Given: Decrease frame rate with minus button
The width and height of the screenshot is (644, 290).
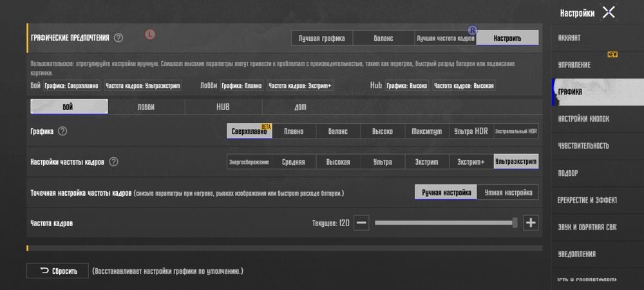Looking at the screenshot, I should pos(361,222).
